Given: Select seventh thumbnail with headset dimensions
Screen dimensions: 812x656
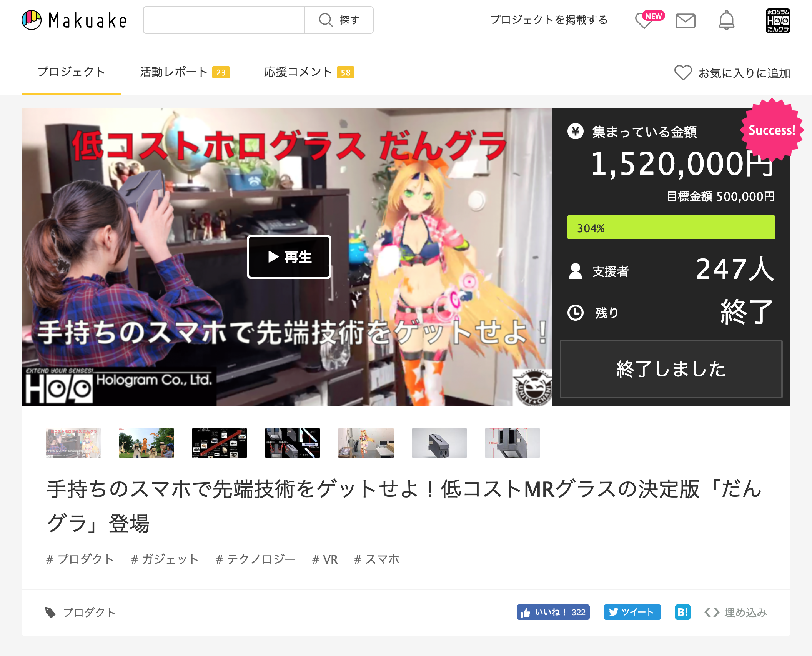Looking at the screenshot, I should click(512, 443).
